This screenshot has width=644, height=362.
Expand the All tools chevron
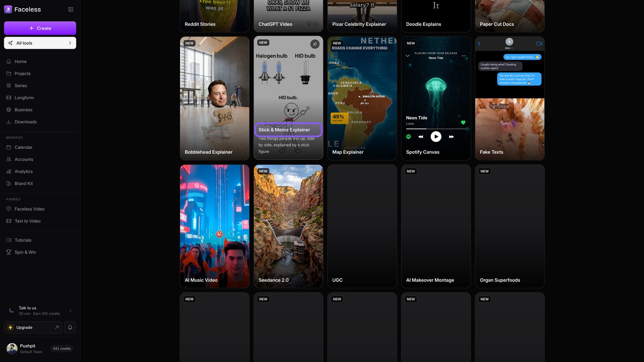(x=70, y=43)
